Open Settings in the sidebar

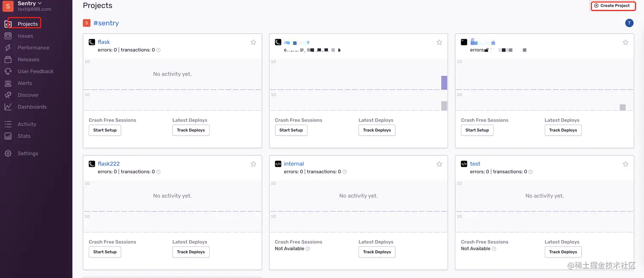pos(28,153)
